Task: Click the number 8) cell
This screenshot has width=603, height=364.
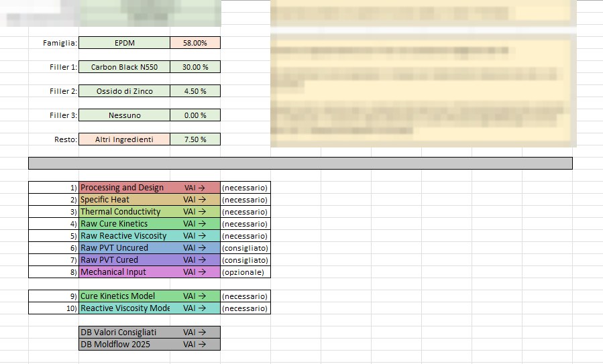Action: click(x=54, y=271)
